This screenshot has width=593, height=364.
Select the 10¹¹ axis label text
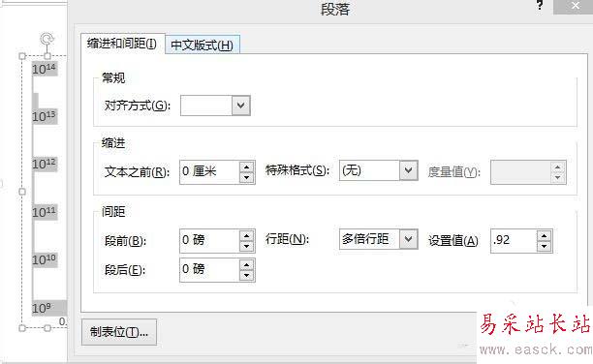(45, 212)
